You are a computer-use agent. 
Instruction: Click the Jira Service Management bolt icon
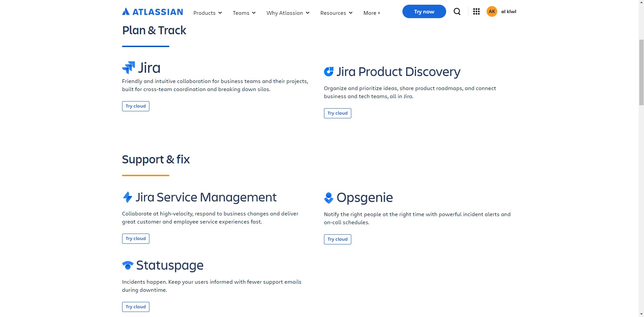(x=128, y=197)
